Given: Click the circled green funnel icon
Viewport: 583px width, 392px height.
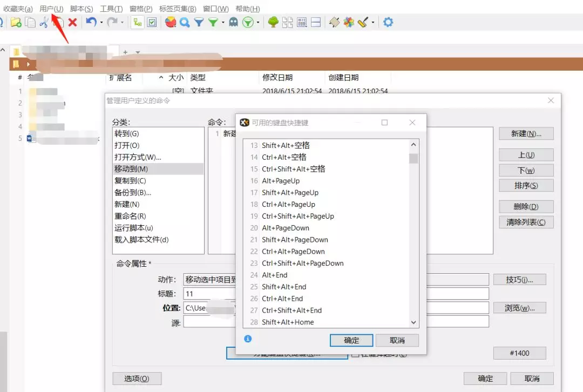Looking at the screenshot, I should (248, 22).
